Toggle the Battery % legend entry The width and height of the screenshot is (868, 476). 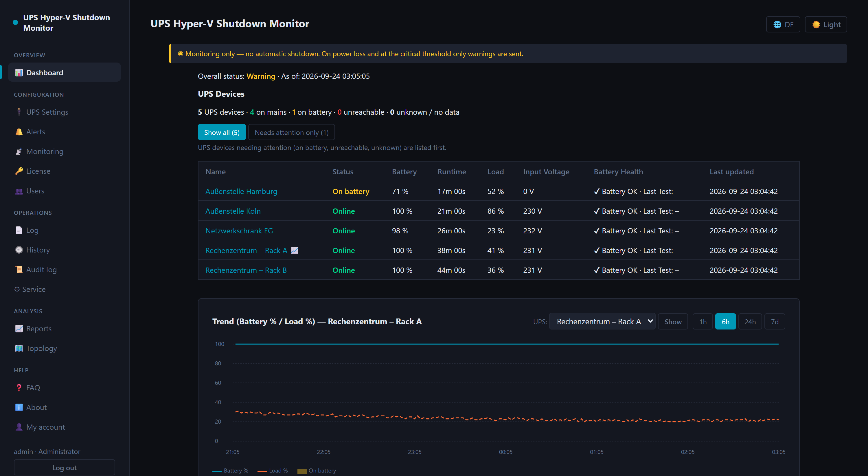(x=231, y=470)
